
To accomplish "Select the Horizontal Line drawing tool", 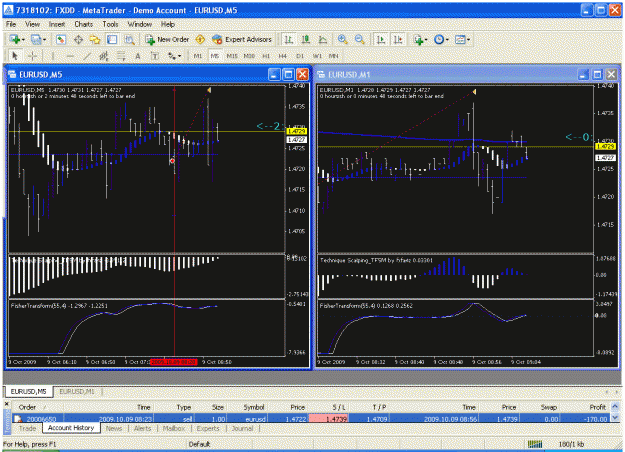I will [x=70, y=56].
